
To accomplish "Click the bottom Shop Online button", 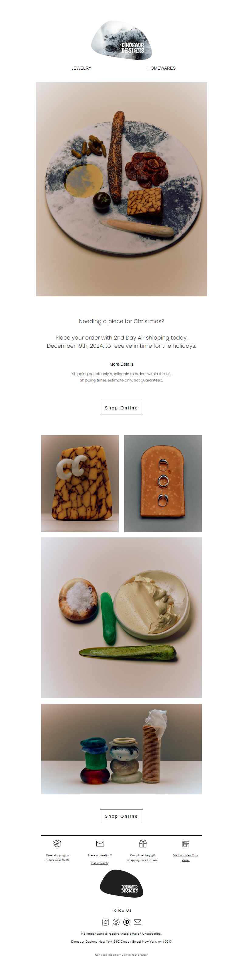I will pos(121,816).
